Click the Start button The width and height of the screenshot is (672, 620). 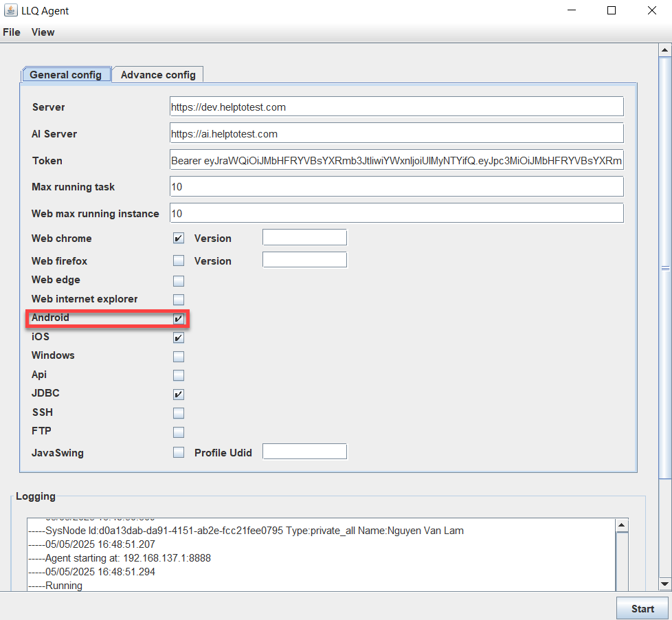point(642,608)
